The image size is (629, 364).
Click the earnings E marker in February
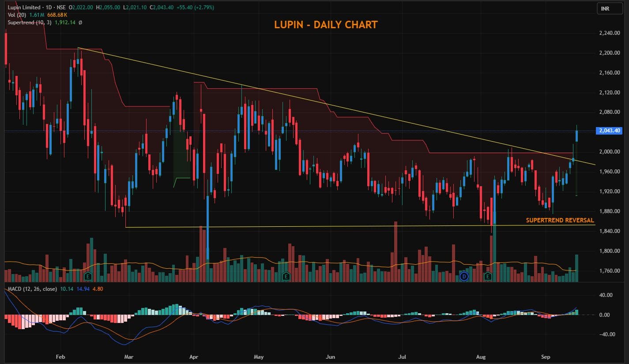[x=88, y=277]
